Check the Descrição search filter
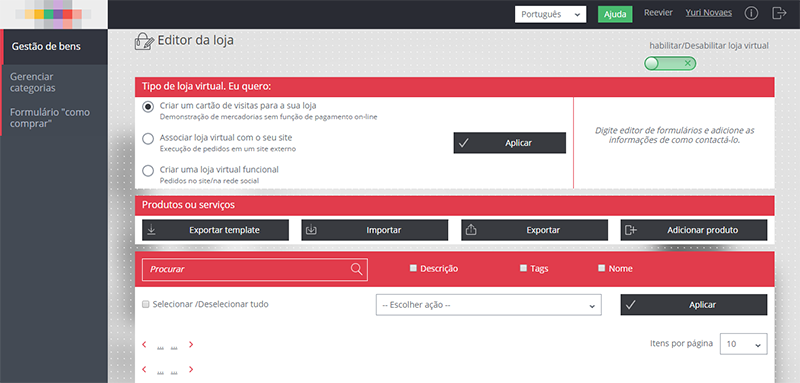800x383 pixels. (413, 268)
